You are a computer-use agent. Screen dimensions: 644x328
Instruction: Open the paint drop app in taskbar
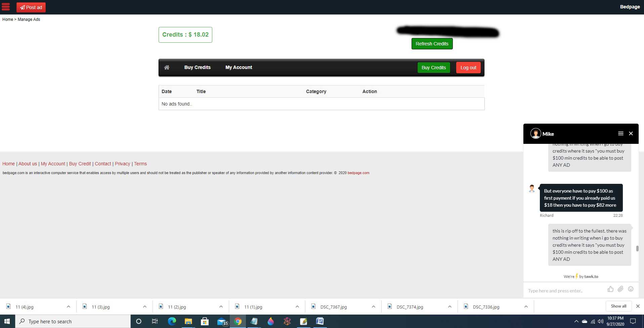point(270,321)
